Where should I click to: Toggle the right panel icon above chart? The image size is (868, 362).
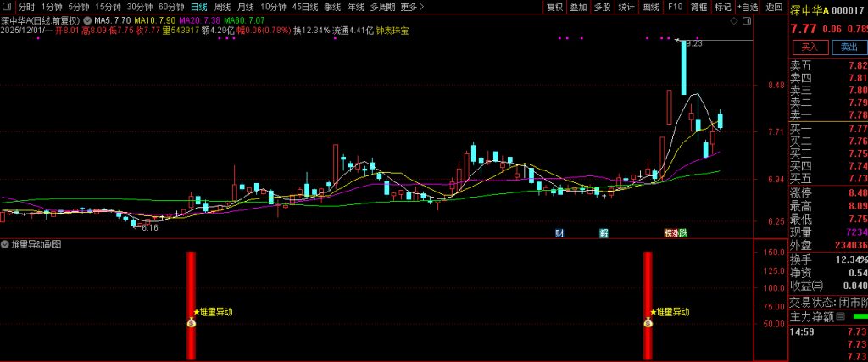tap(746, 21)
